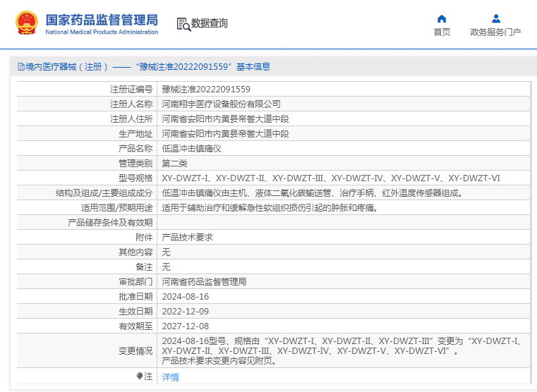The image size is (537, 392).
Task: Click the 变更情况 change description text
Action: (342, 351)
